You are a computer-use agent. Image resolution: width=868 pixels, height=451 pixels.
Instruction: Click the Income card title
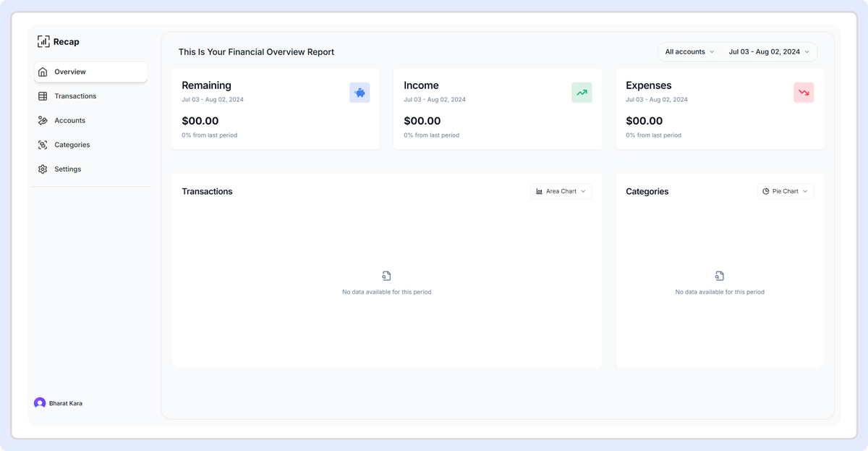pos(421,85)
